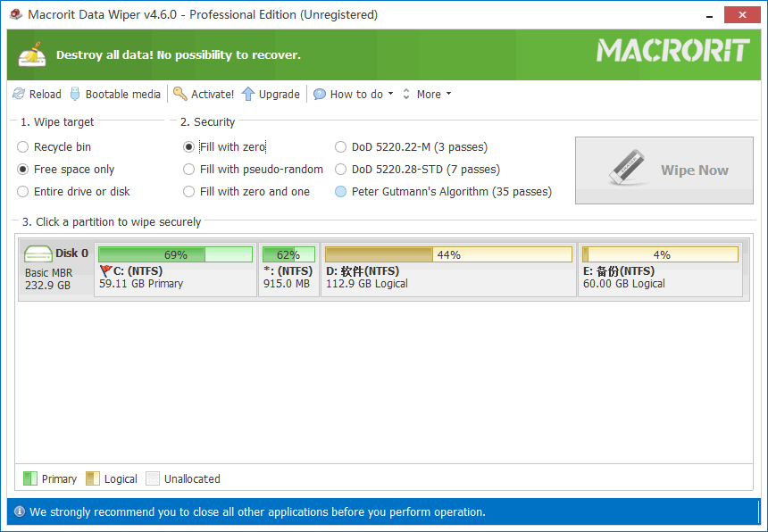This screenshot has width=768, height=532.
Task: Close the Macrorit Data Wiper window
Action: (x=742, y=15)
